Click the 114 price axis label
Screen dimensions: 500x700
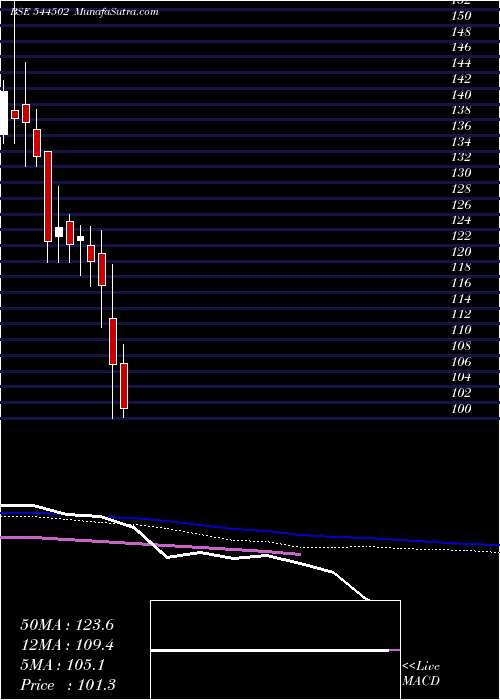pos(461,299)
